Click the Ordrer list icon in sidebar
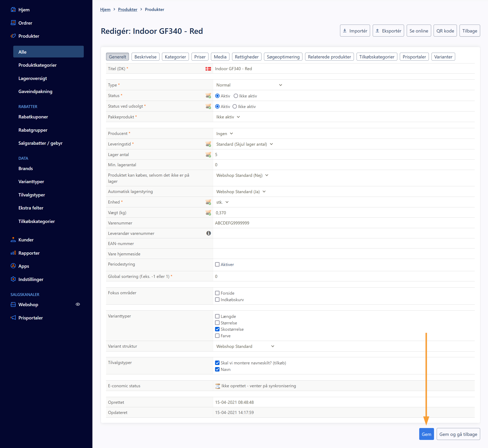The width and height of the screenshot is (488, 448). point(13,23)
